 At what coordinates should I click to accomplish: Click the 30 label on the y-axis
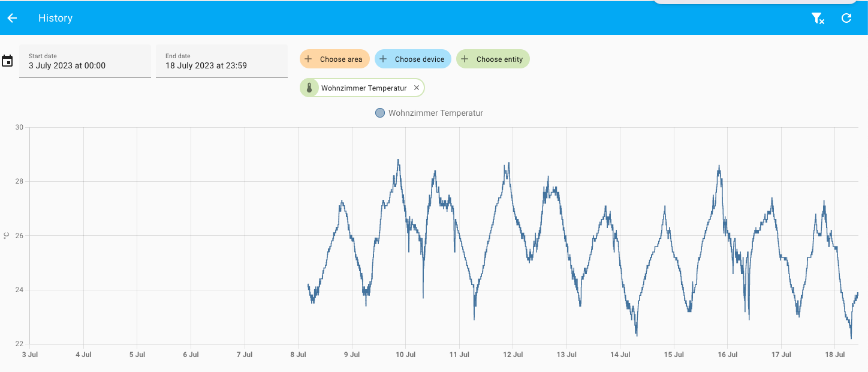[x=19, y=127]
